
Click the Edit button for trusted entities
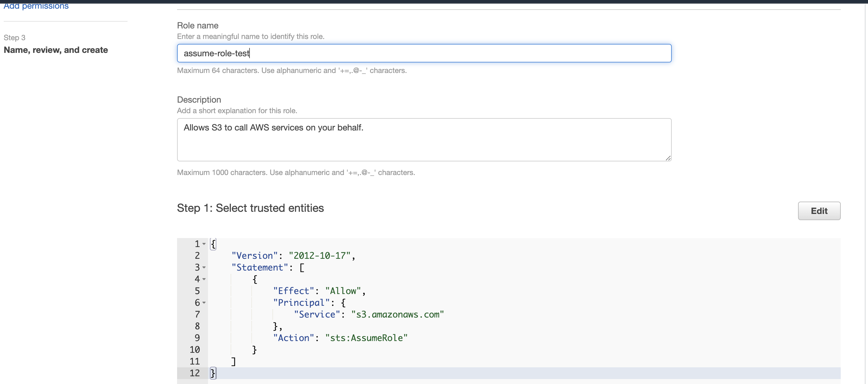[819, 211]
